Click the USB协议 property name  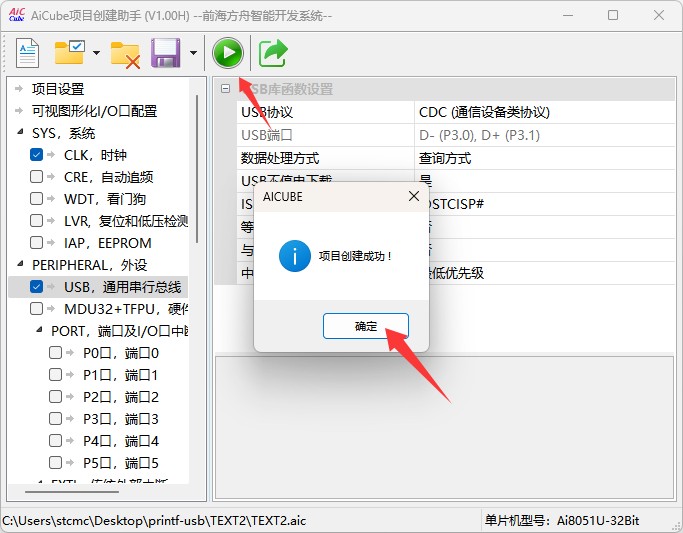coord(267,112)
